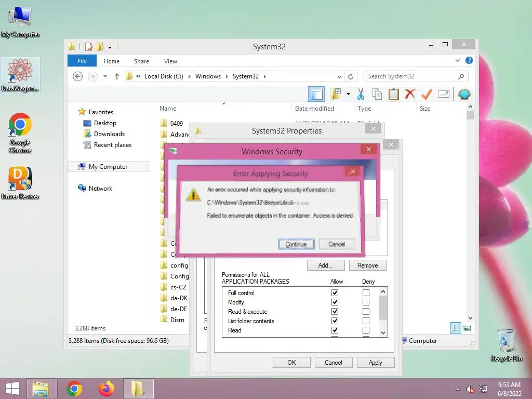This screenshot has width=532, height=399.
Task: Click the search magnifier icon
Action: pos(461,76)
